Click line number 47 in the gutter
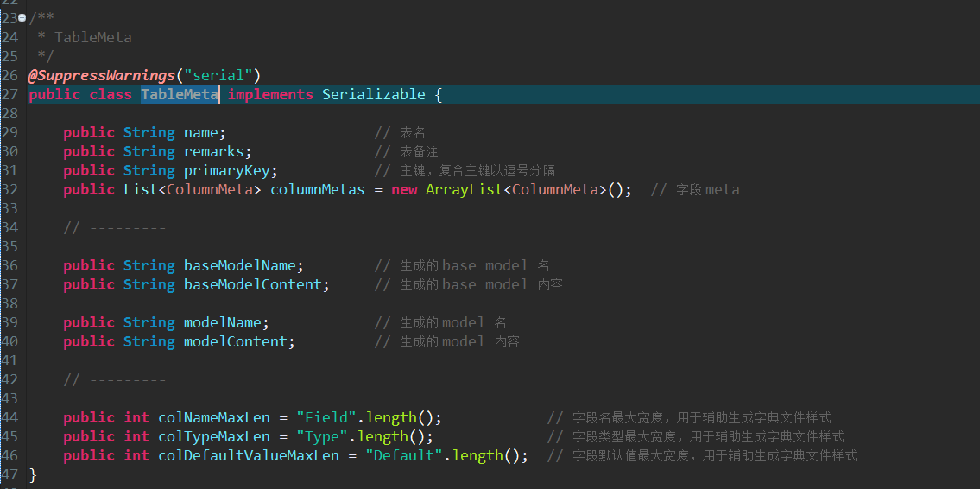The image size is (980, 489). [x=9, y=474]
